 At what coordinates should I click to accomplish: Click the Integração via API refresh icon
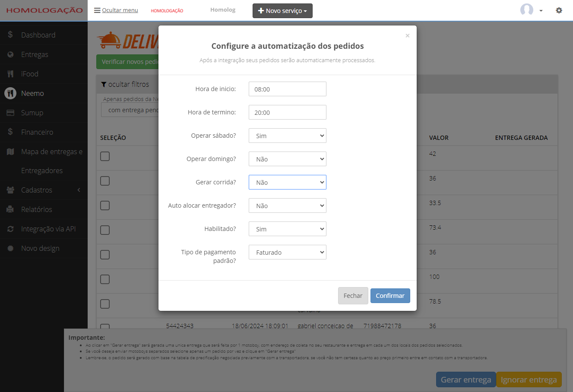click(x=10, y=229)
